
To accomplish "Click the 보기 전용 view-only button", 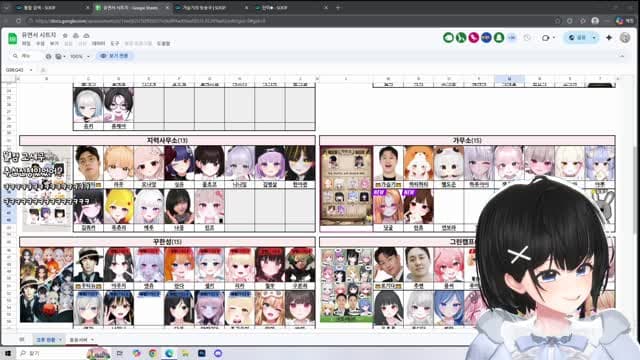I will pyautogui.click(x=115, y=56).
